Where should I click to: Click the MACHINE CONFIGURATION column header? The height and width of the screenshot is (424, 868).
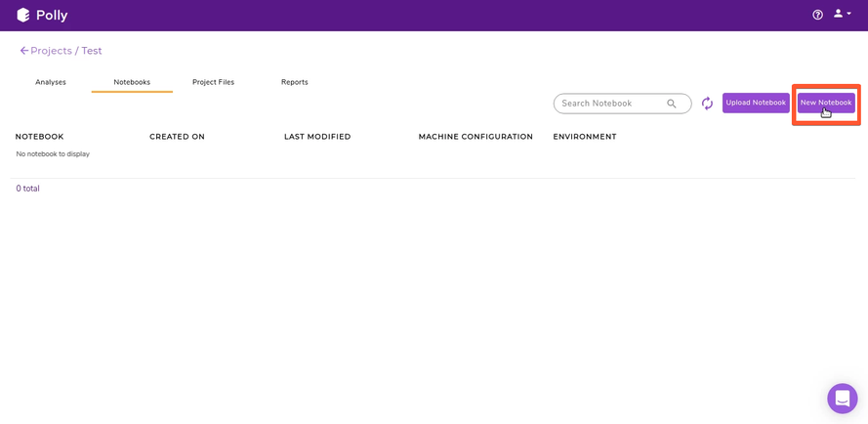[x=475, y=137]
